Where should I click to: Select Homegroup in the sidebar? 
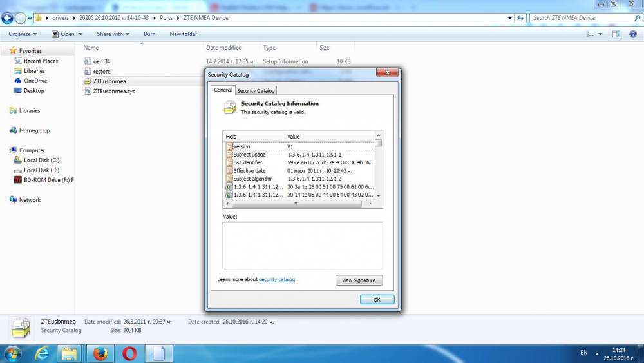[x=34, y=130]
